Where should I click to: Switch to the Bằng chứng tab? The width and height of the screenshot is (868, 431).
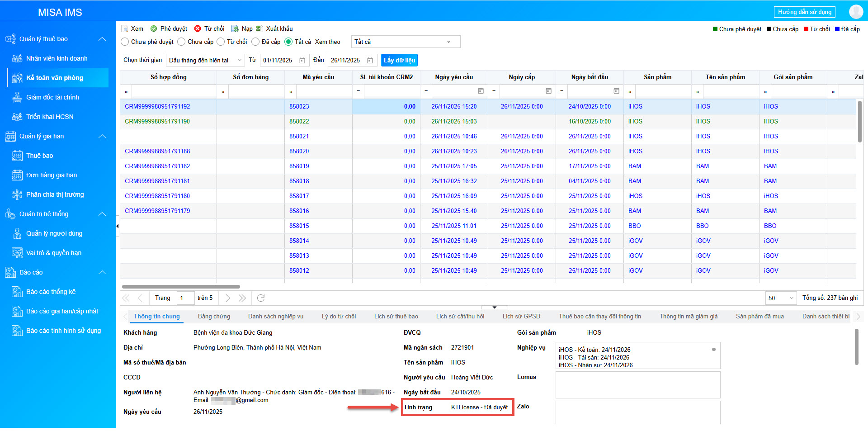point(214,317)
